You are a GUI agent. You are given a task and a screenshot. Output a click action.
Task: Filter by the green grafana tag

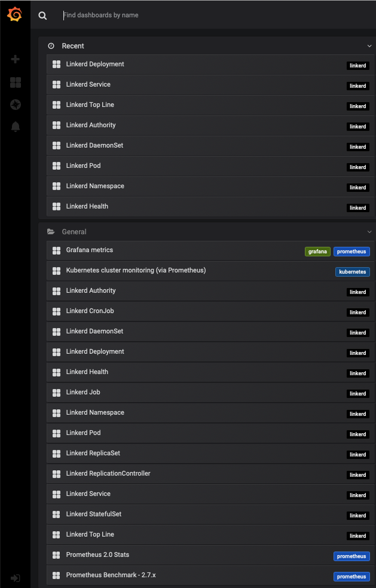pyautogui.click(x=317, y=252)
